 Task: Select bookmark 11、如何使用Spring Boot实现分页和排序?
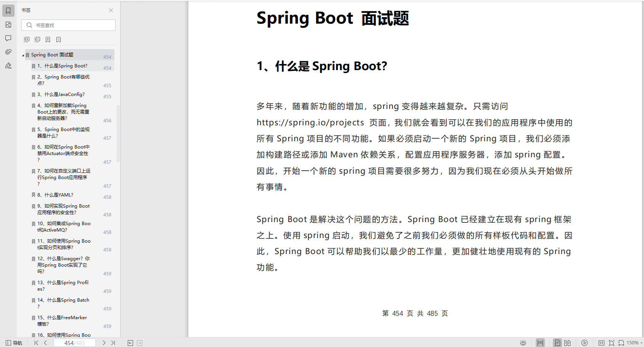click(x=64, y=244)
